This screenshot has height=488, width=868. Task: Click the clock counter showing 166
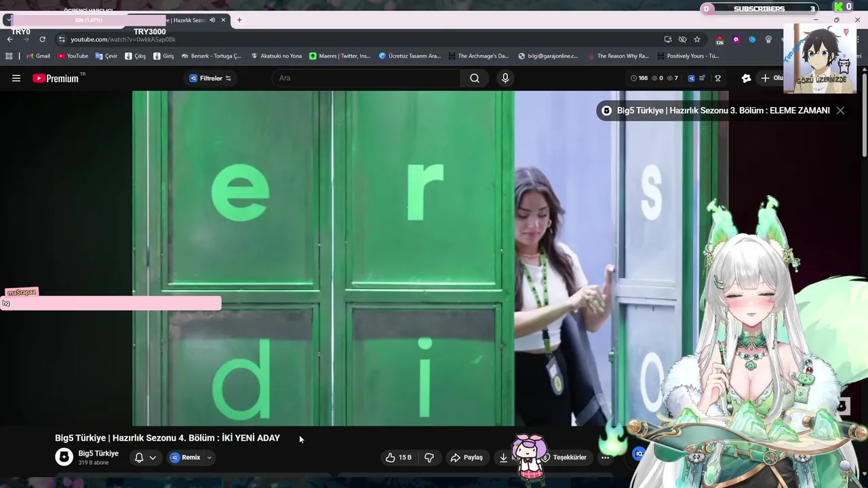pos(639,78)
